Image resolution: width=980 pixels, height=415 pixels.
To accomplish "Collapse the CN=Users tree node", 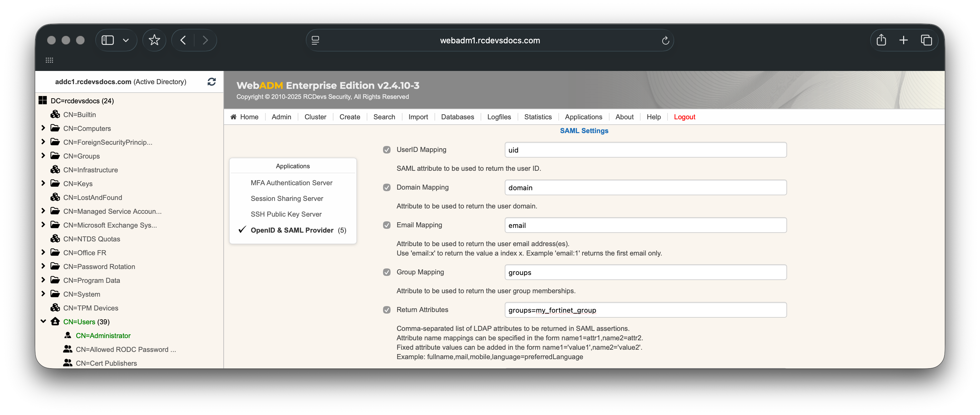I will [43, 321].
